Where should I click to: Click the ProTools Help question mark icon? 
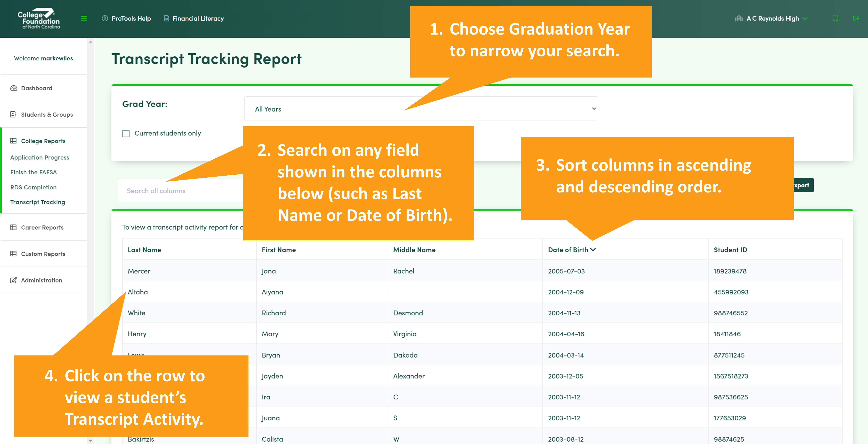(x=105, y=19)
